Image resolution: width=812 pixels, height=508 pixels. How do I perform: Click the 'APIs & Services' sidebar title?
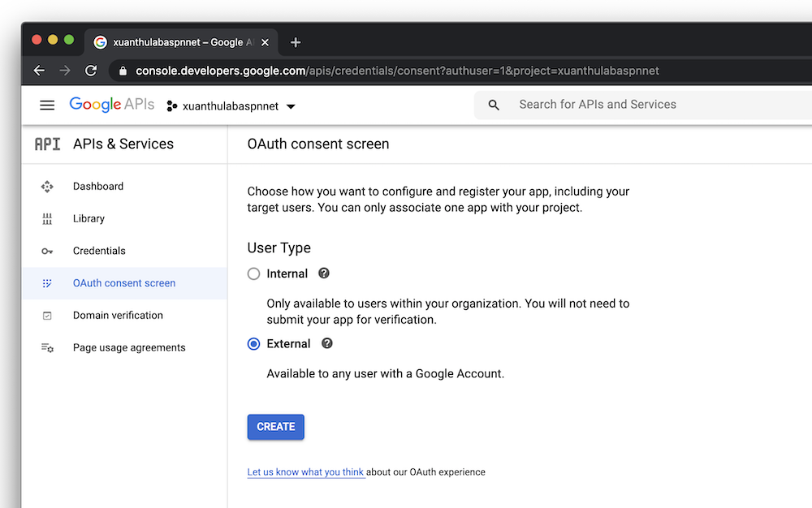[123, 144]
